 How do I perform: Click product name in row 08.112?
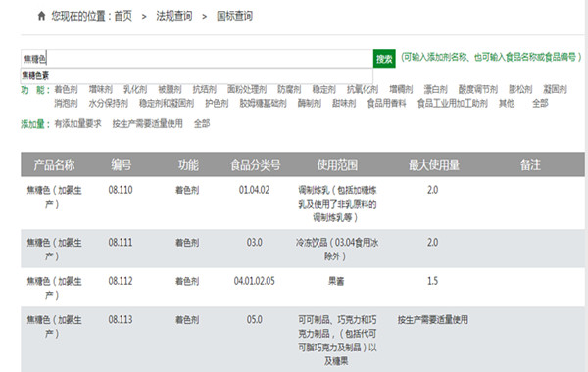click(54, 288)
